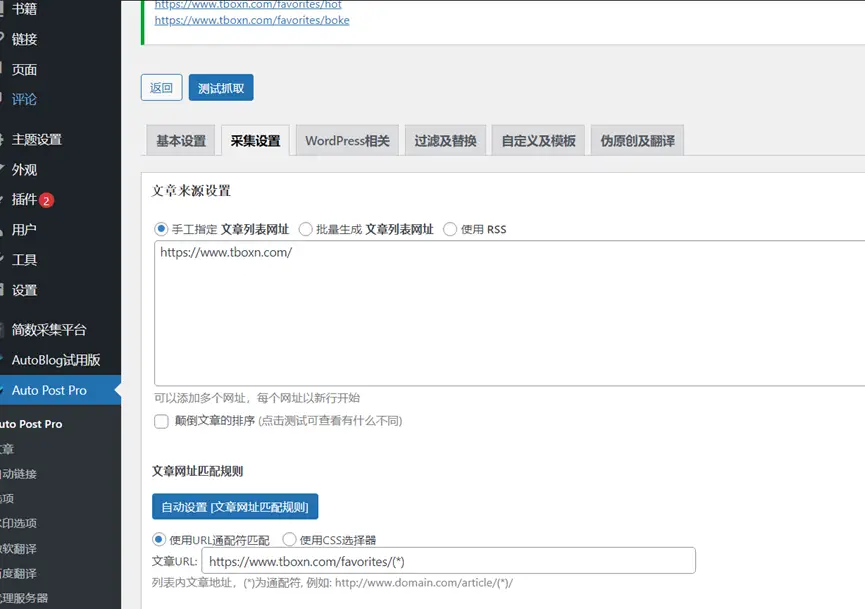The height and width of the screenshot is (609, 865).
Task: Select 使用URL通配符匹配 radio option
Action: click(159, 539)
